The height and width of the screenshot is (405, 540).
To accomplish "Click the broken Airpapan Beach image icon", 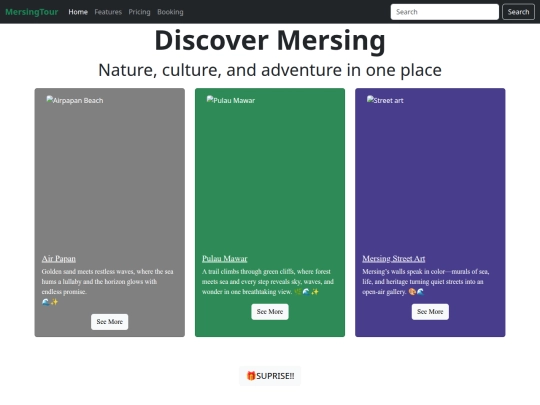I will coord(50,100).
